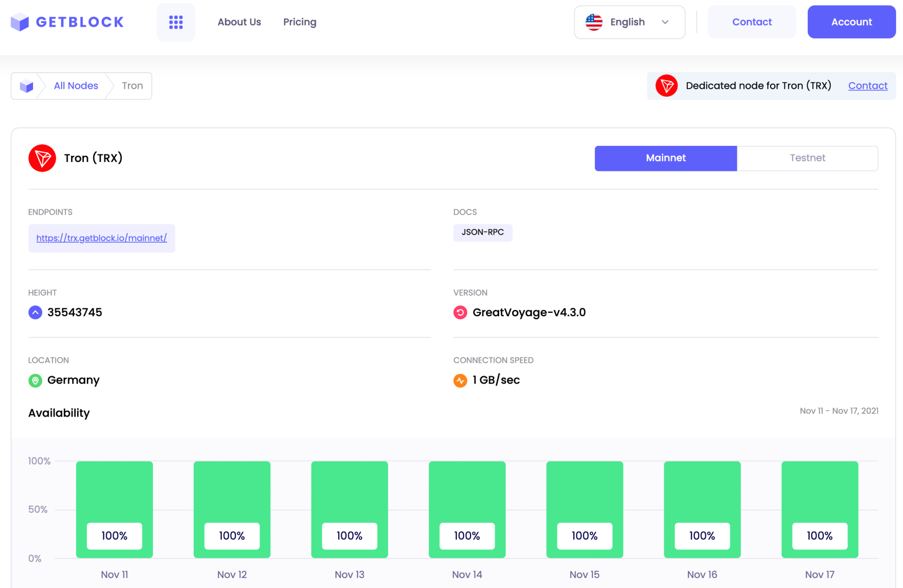Click the US flag language icon
The image size is (903, 588).
click(x=593, y=22)
